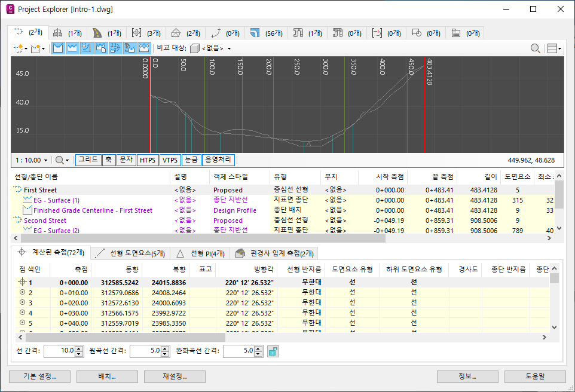Open the parcels tab (56개)
The width and height of the screenshot is (575, 392).
[x=266, y=33]
